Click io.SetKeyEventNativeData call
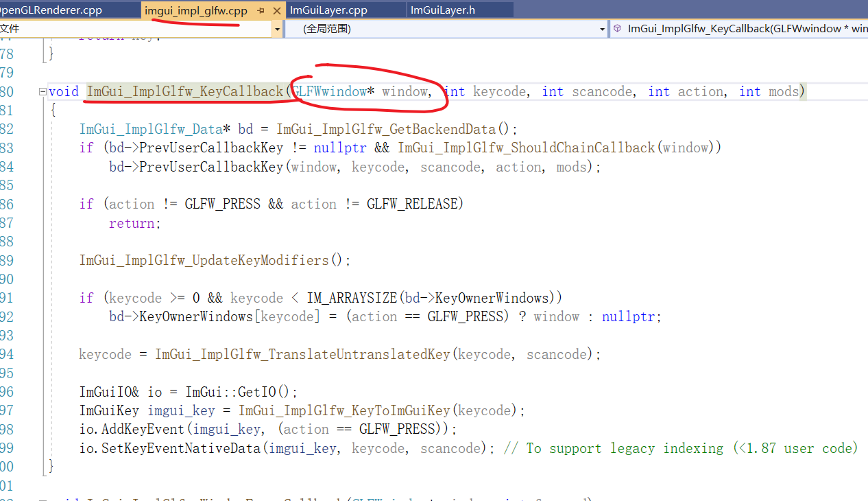 pyautogui.click(x=170, y=448)
